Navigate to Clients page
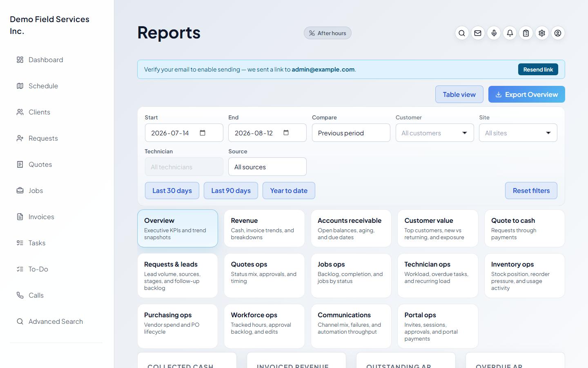This screenshot has height=368, width=588. click(x=57, y=112)
